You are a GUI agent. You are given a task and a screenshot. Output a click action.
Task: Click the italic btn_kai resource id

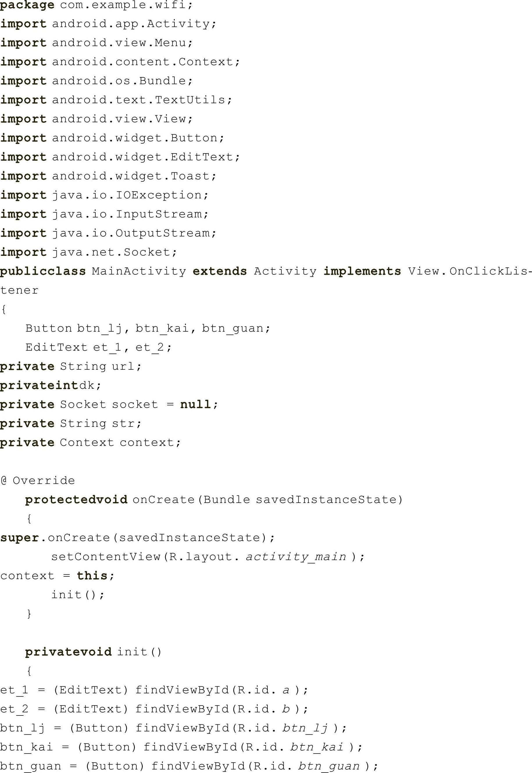click(317, 747)
